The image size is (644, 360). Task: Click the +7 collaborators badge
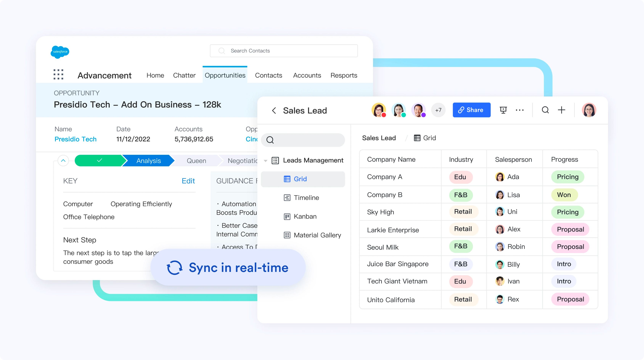pyautogui.click(x=438, y=110)
